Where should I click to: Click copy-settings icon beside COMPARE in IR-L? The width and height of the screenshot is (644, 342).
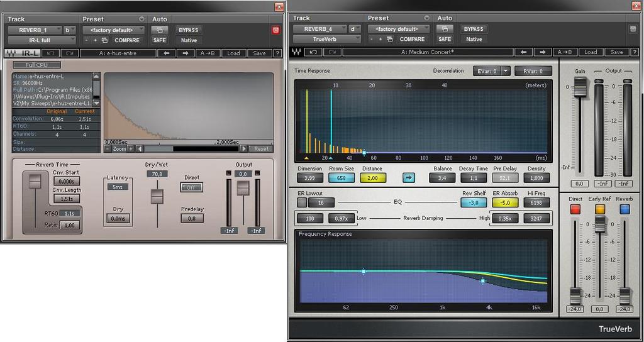(x=105, y=40)
